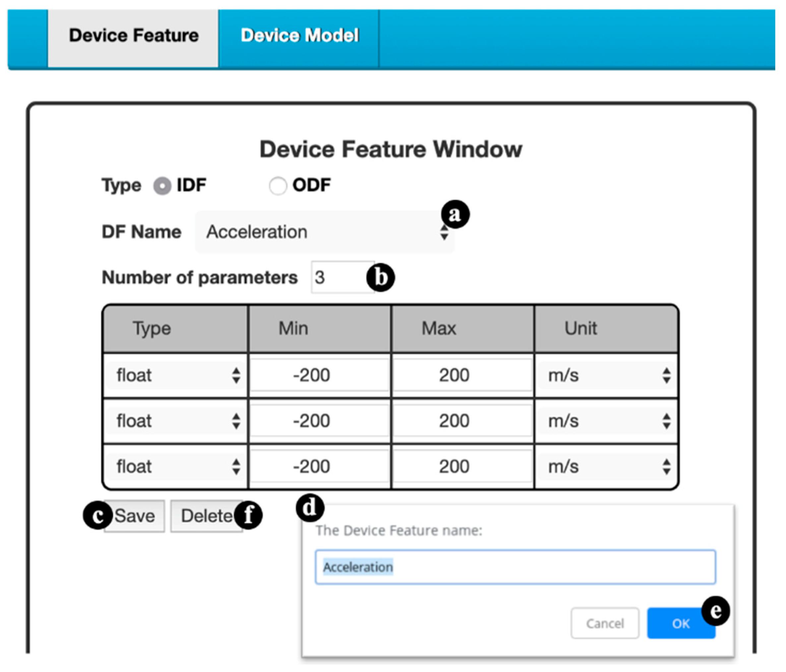The image size is (786, 672).
Task: Open first row m/s unit dropdown
Action: click(606, 375)
